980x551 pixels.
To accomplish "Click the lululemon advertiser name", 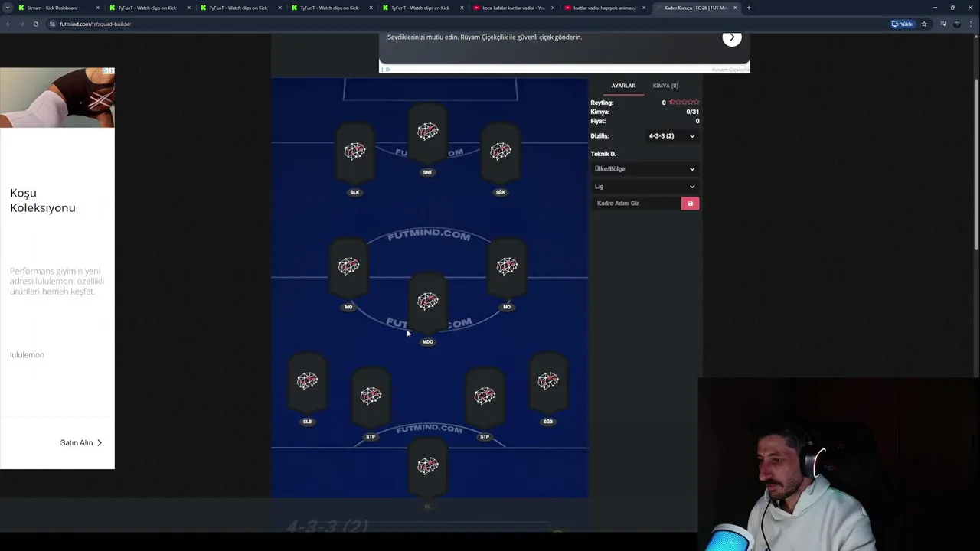I will click(27, 355).
